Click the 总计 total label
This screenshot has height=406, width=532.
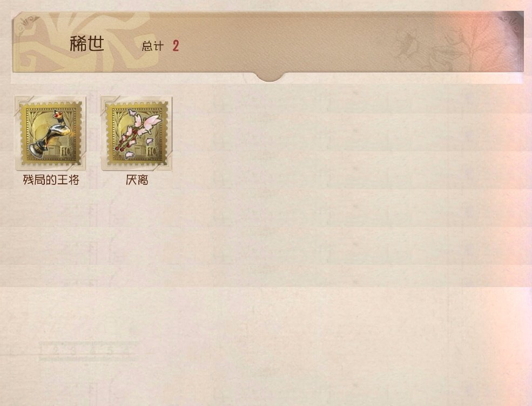coord(153,46)
